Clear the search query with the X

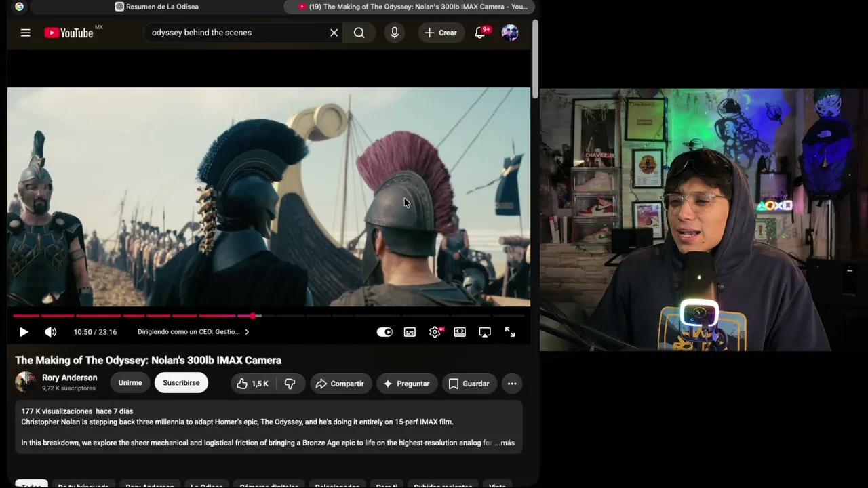pos(334,33)
